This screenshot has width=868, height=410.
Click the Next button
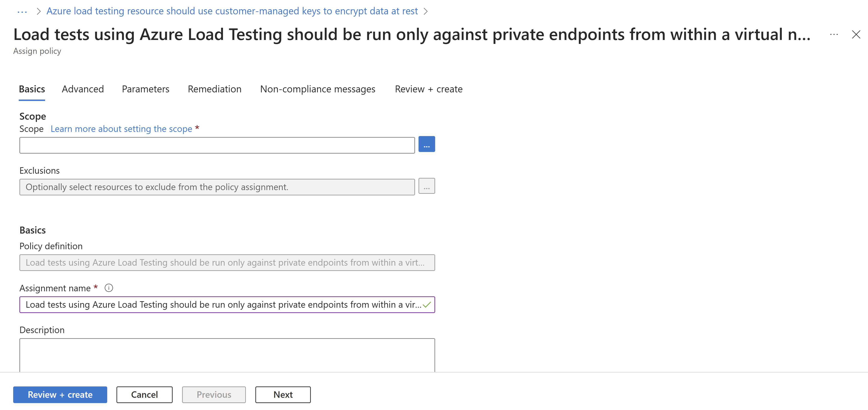[282, 395]
